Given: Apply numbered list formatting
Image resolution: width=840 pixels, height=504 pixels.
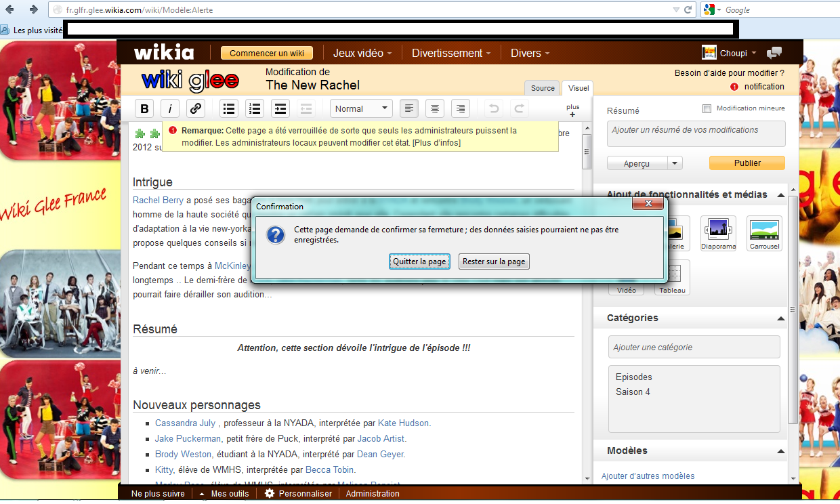Looking at the screenshot, I should [x=255, y=108].
